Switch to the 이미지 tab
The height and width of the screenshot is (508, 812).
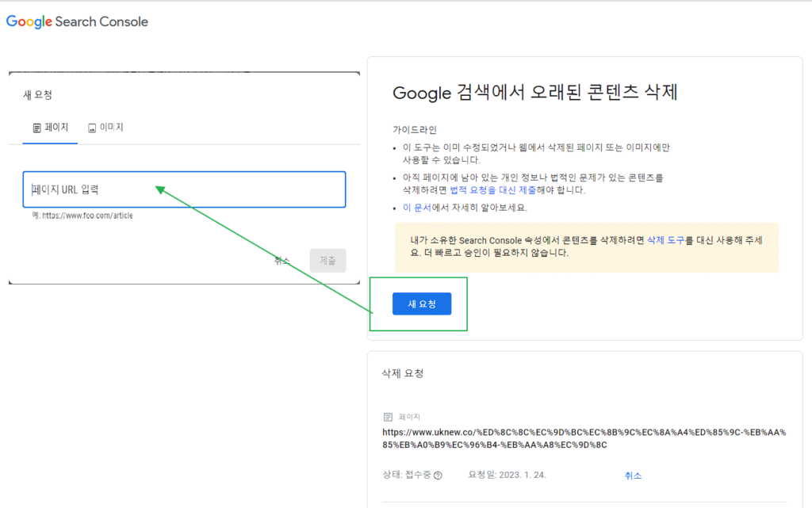[105, 128]
